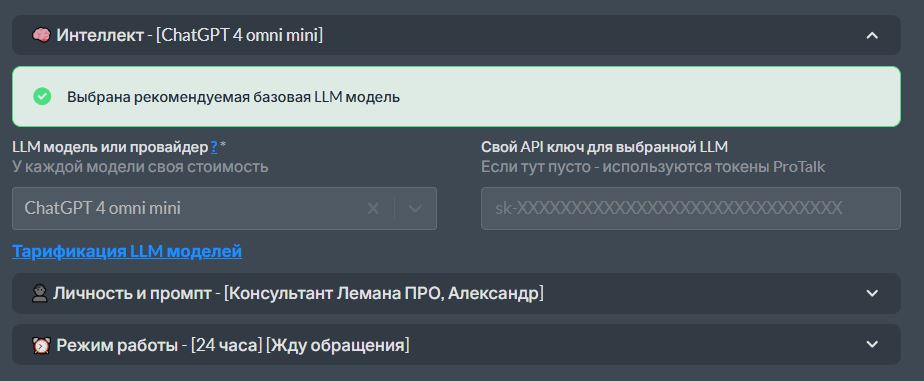Click the hint text about ProTalk tokens
924x381 pixels.
click(653, 167)
